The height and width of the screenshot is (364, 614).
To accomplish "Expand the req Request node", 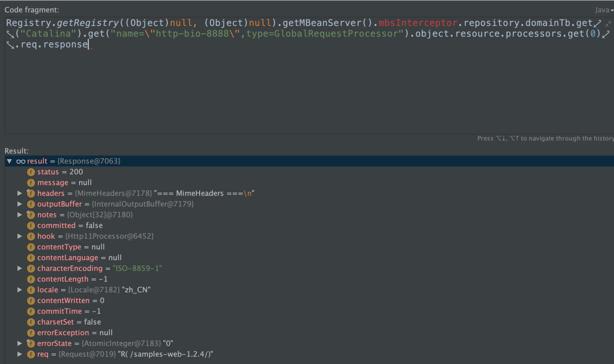I will pyautogui.click(x=19, y=354).
